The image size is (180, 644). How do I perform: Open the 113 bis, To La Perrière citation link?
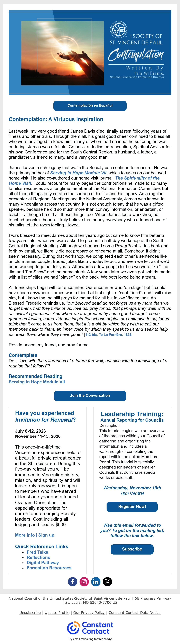tap(108, 335)
